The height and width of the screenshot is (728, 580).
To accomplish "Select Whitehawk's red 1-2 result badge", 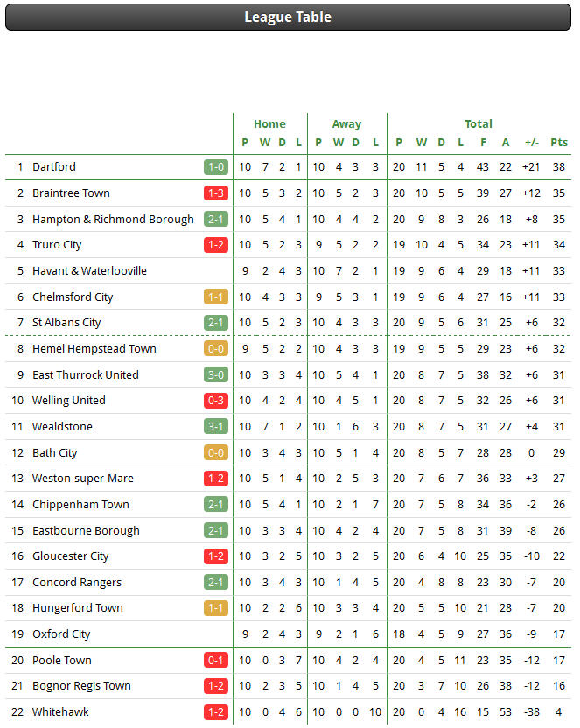I will pos(216,712).
